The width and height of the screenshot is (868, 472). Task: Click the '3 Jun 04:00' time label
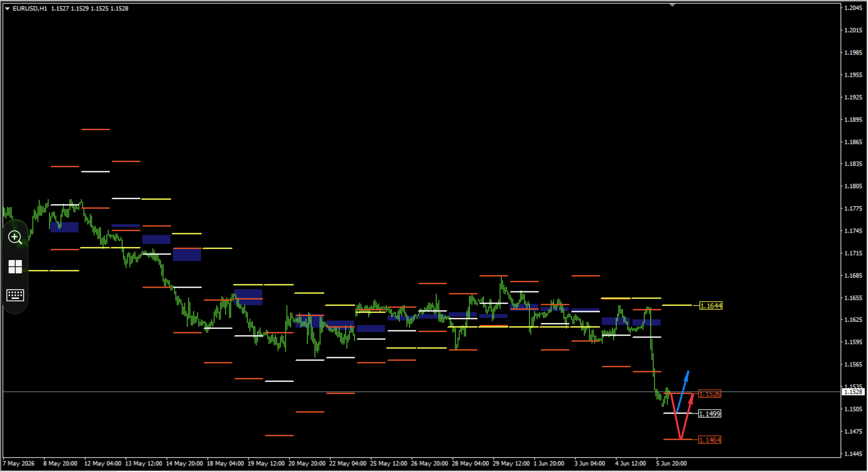[x=590, y=463]
